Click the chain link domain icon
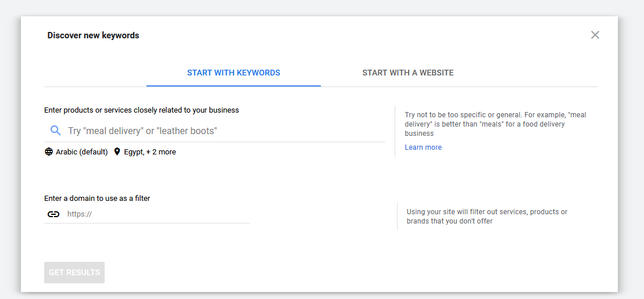 coord(53,214)
